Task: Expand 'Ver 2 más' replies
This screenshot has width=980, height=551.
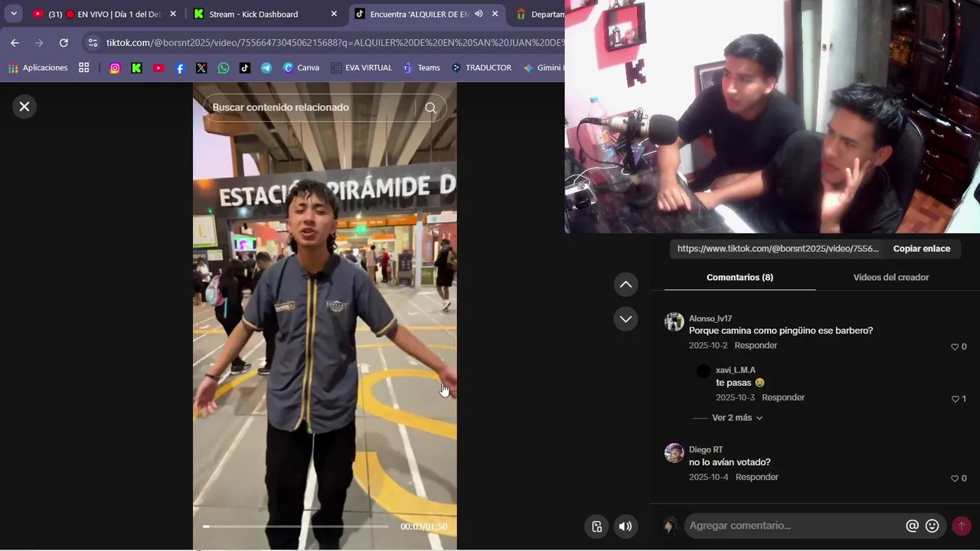Action: tap(737, 418)
